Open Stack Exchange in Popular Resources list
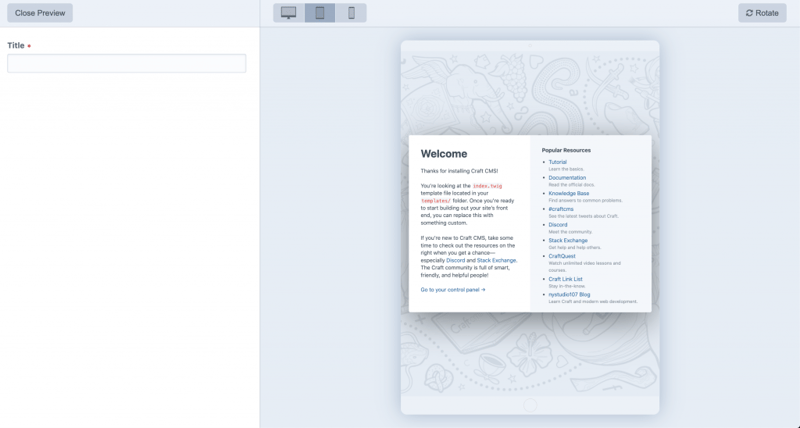The height and width of the screenshot is (428, 800). tap(568, 240)
